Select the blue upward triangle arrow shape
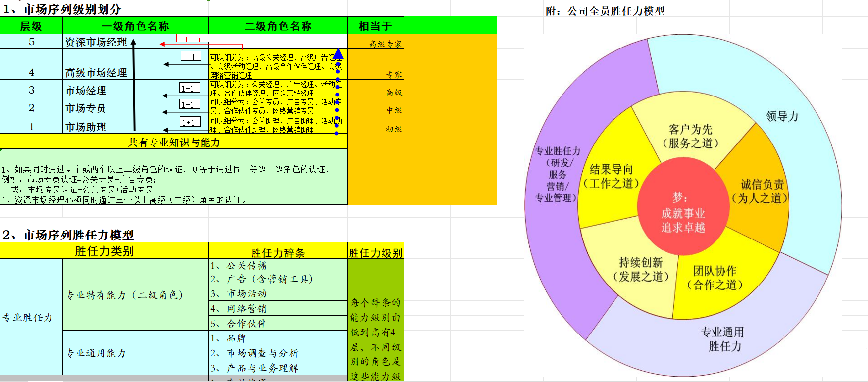Screen dimensions: 868x382 [338, 53]
